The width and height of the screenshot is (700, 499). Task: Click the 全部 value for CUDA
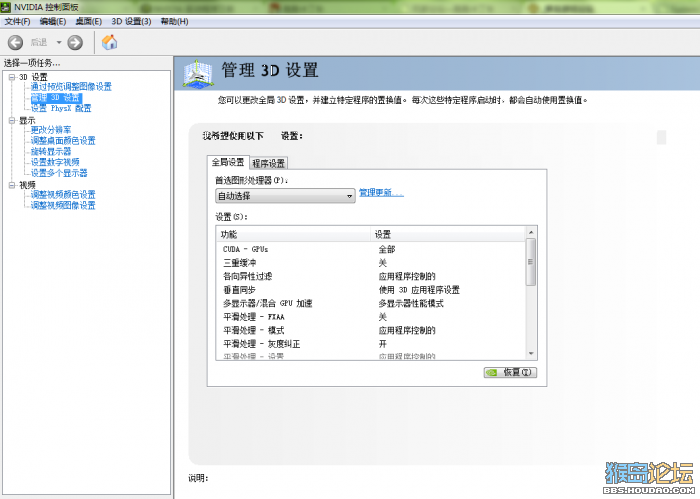pos(387,249)
